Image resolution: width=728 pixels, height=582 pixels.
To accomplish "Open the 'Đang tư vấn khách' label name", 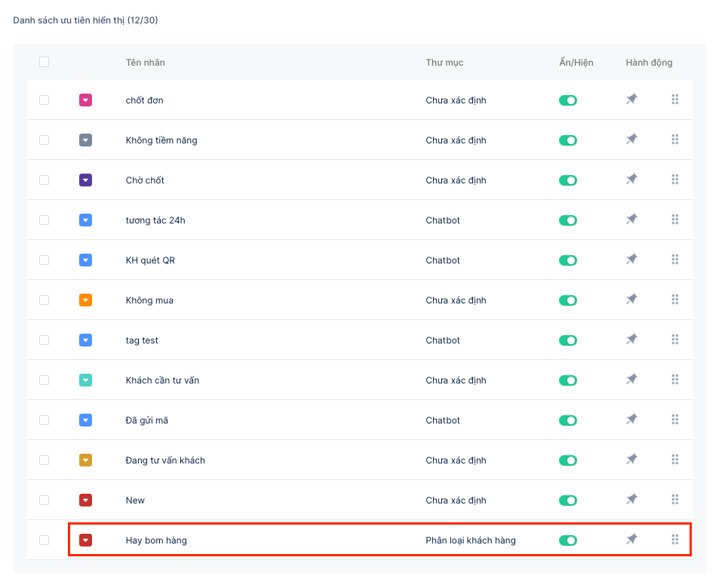I will pyautogui.click(x=165, y=460).
